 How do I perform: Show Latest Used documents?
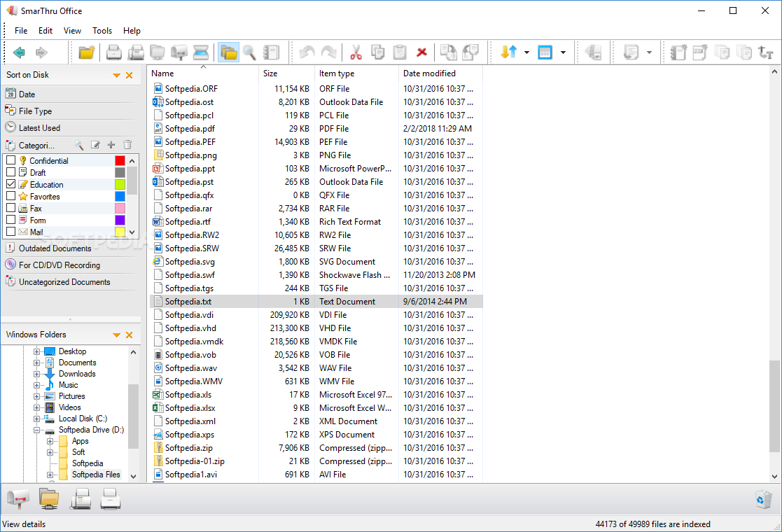click(72, 128)
